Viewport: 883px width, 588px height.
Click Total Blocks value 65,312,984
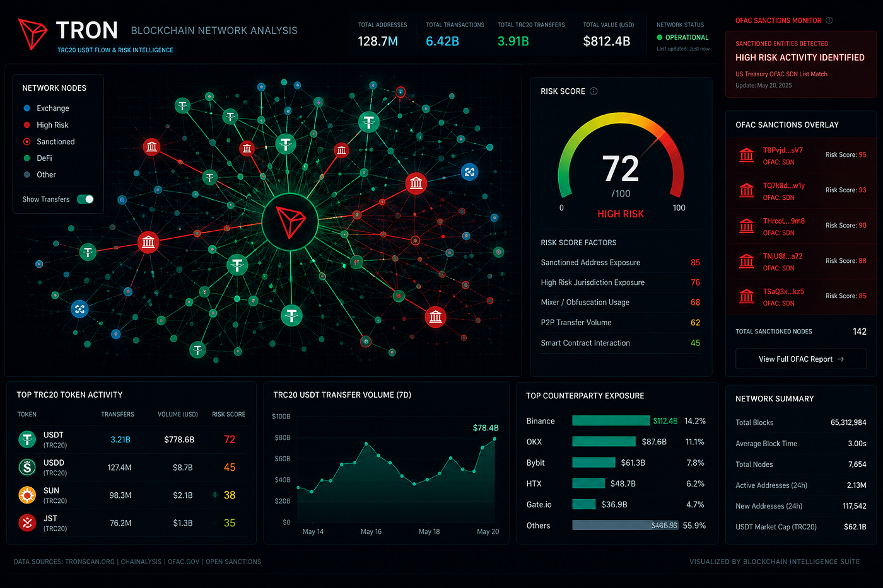[848, 422]
